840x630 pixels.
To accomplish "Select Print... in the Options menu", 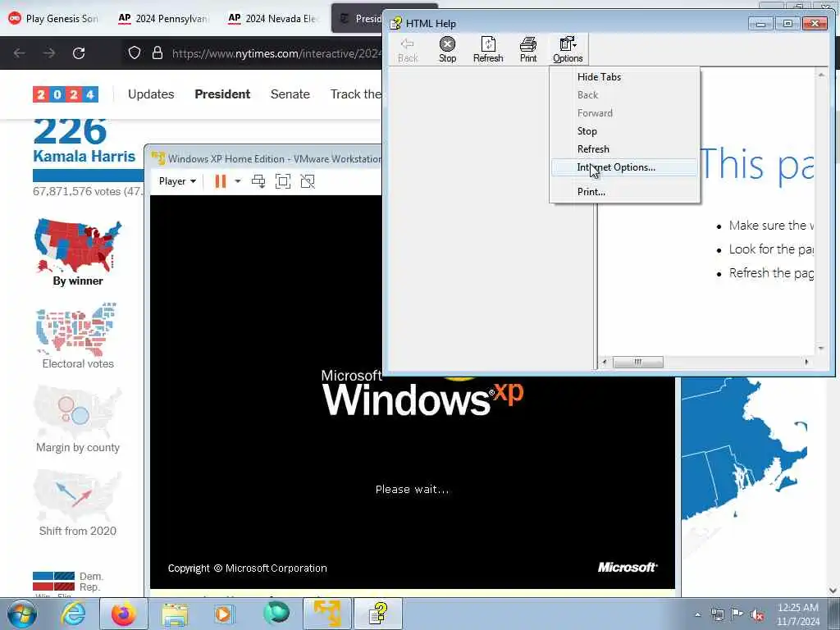I will pos(591,191).
